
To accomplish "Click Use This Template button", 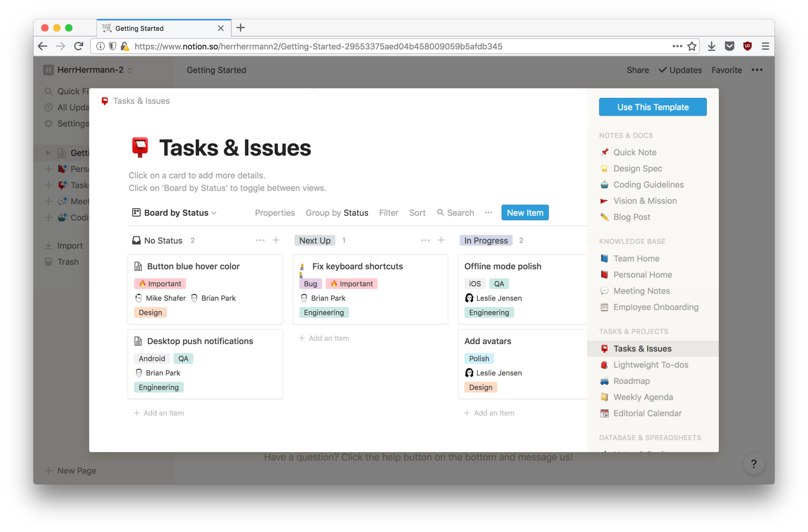I will tap(653, 107).
